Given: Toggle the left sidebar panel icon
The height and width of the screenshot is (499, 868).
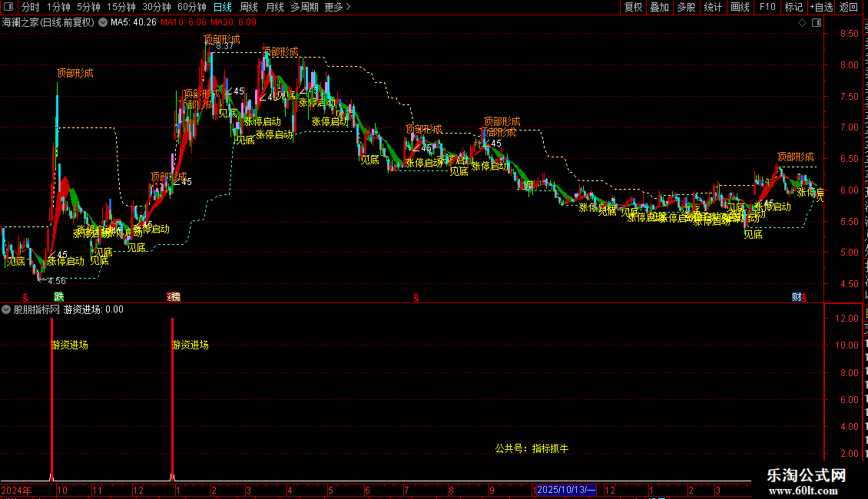Looking at the screenshot, I should pyautogui.click(x=8, y=7).
